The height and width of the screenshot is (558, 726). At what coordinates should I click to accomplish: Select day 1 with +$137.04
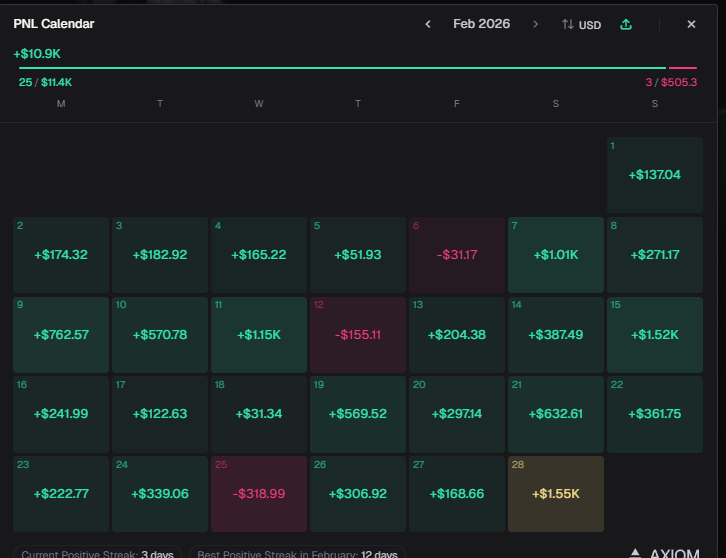pyautogui.click(x=655, y=175)
